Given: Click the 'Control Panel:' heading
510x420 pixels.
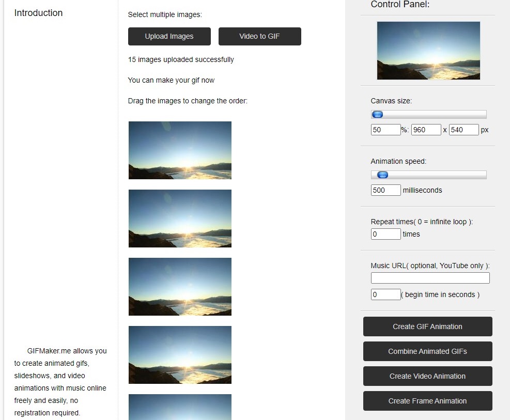Looking at the screenshot, I should (x=400, y=4).
